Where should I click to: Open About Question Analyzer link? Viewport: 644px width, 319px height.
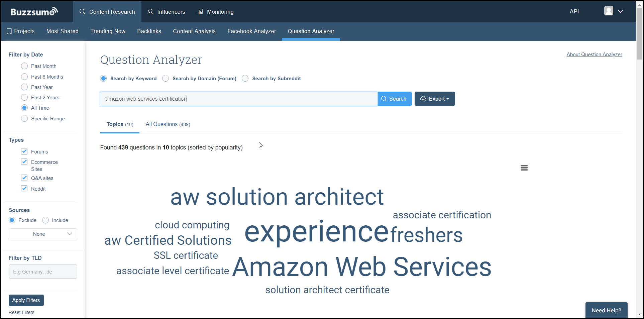(594, 55)
